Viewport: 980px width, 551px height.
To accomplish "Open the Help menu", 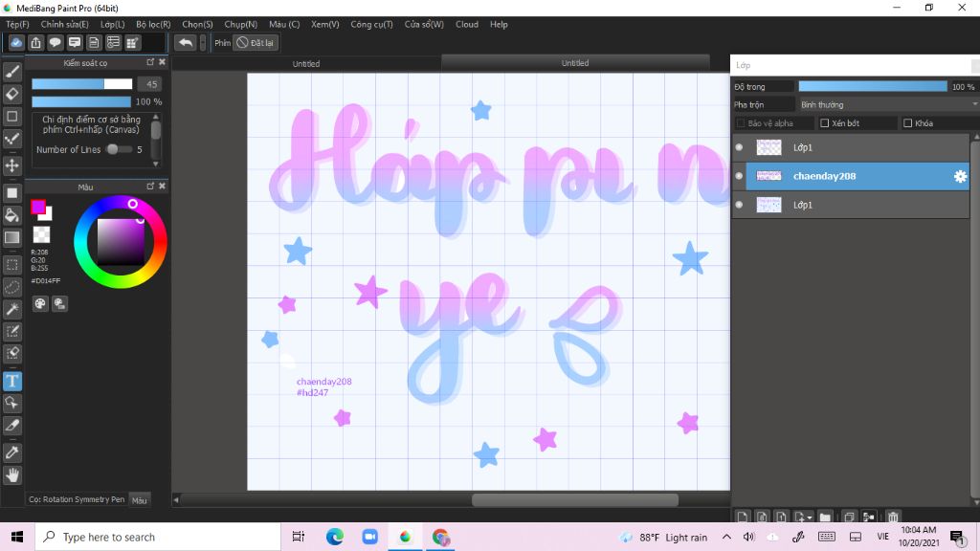I will 499,24.
